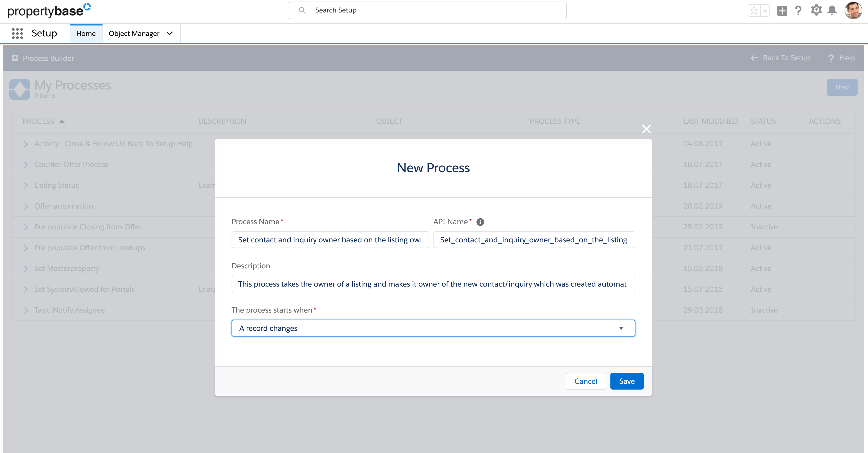The width and height of the screenshot is (868, 453).
Task: Click the favorites star icon
Action: tap(754, 10)
